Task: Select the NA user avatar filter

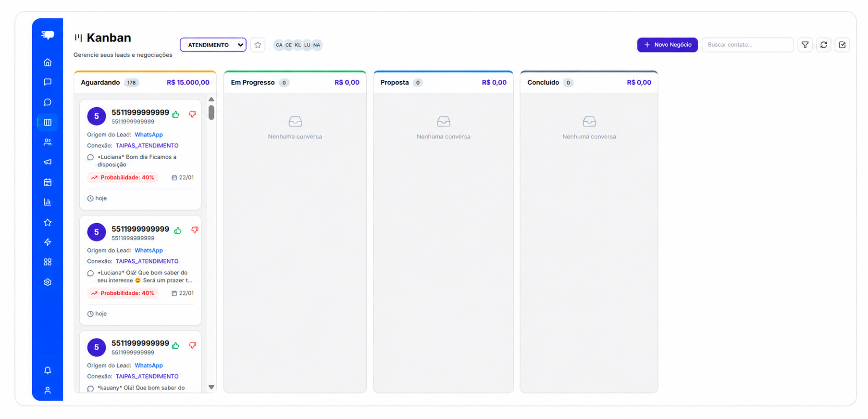Action: click(317, 45)
